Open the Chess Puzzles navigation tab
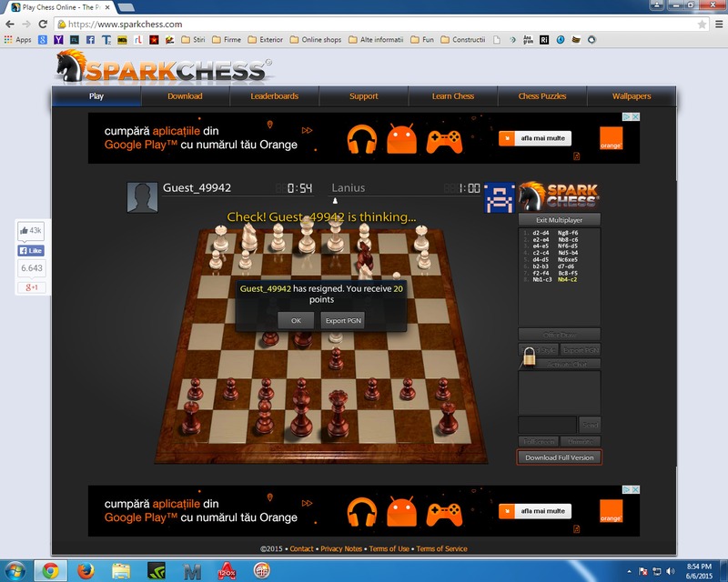The width and height of the screenshot is (728, 582). 542,96
